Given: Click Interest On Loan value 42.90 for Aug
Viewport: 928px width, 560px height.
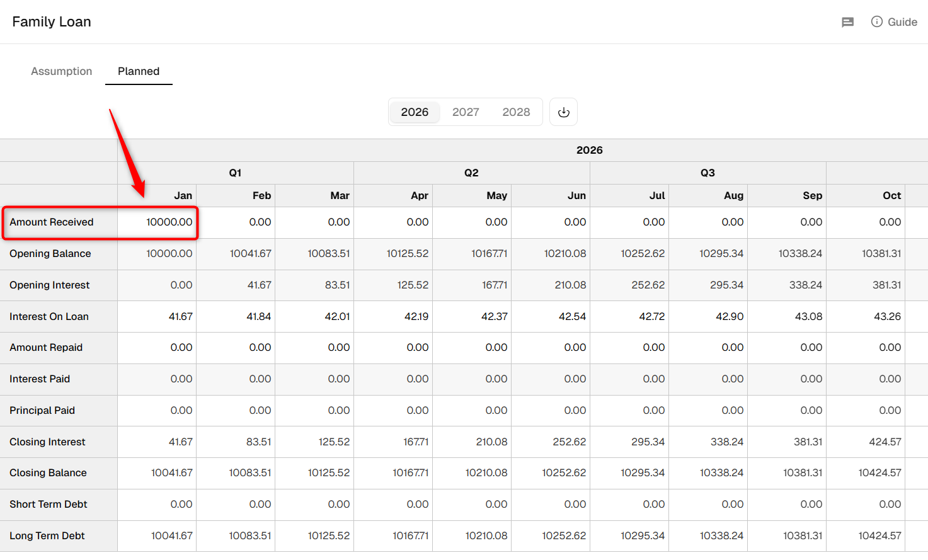Looking at the screenshot, I should (x=730, y=317).
